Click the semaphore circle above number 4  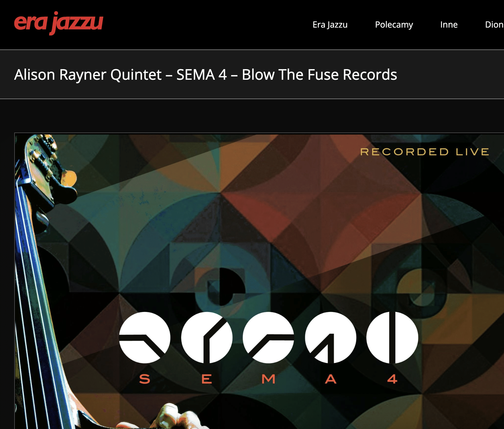pos(392,337)
